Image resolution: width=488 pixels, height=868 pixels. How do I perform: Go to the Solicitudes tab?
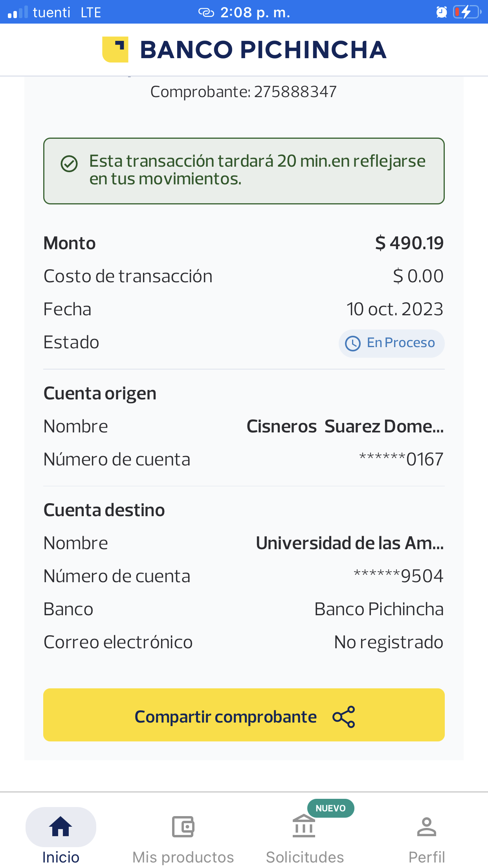(x=305, y=857)
